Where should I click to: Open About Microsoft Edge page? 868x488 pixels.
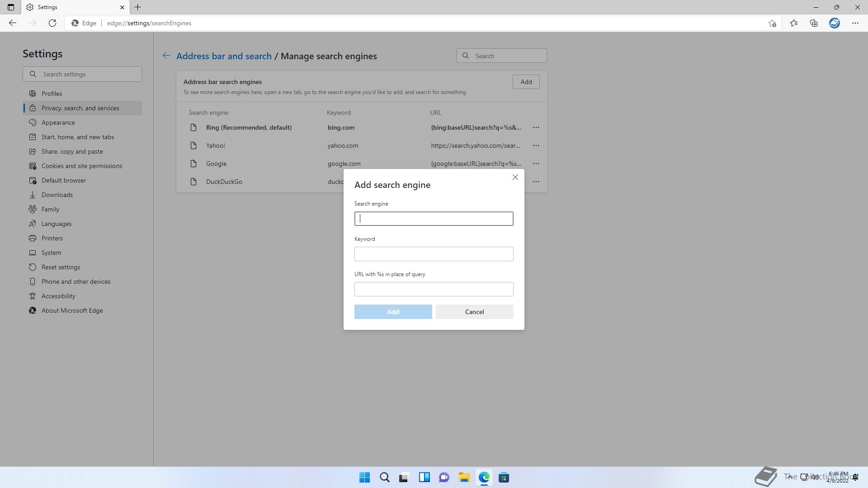pos(82,310)
